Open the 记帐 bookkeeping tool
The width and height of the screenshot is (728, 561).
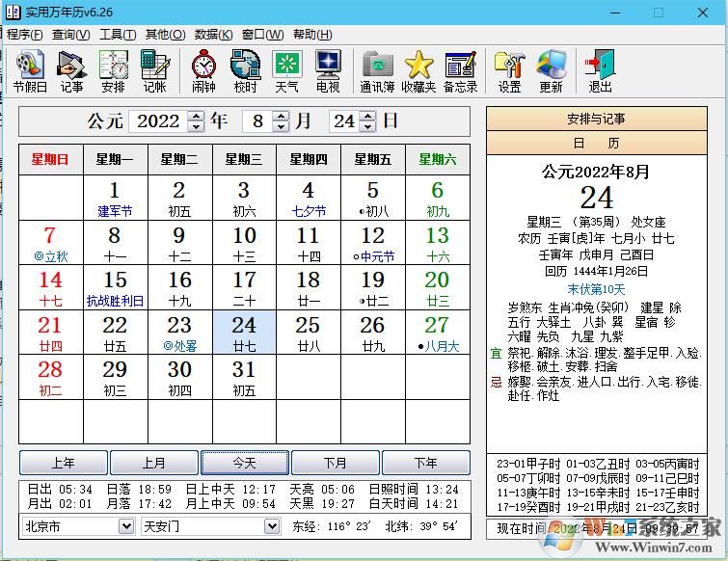(x=154, y=71)
